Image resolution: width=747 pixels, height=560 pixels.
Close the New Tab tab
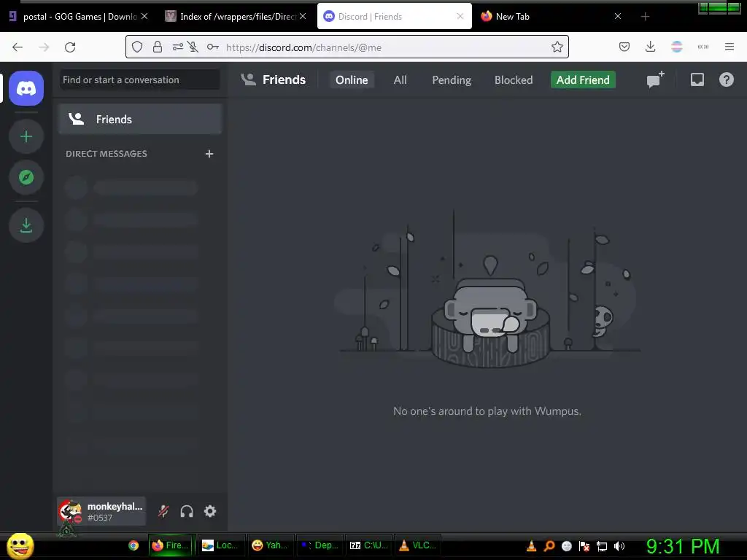click(x=617, y=16)
